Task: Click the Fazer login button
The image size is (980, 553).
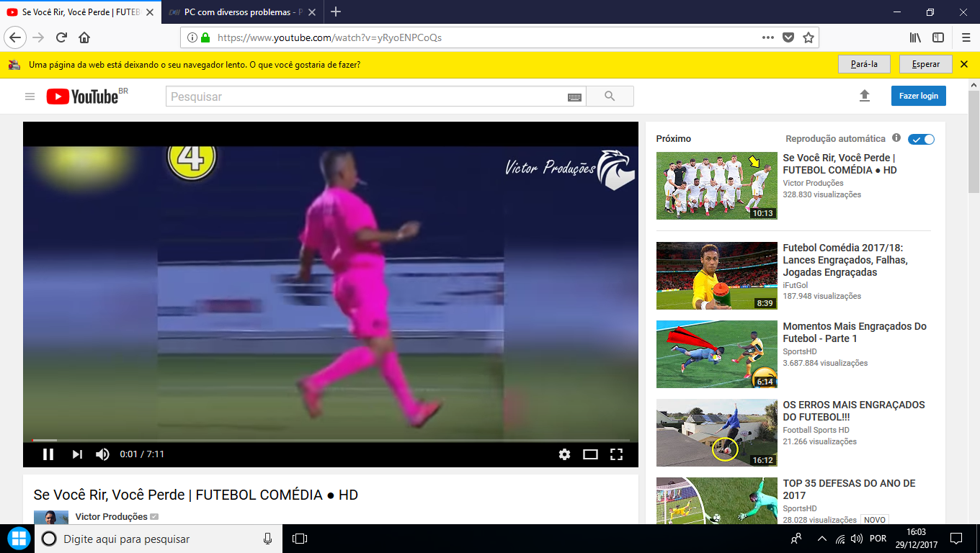Action: click(919, 96)
